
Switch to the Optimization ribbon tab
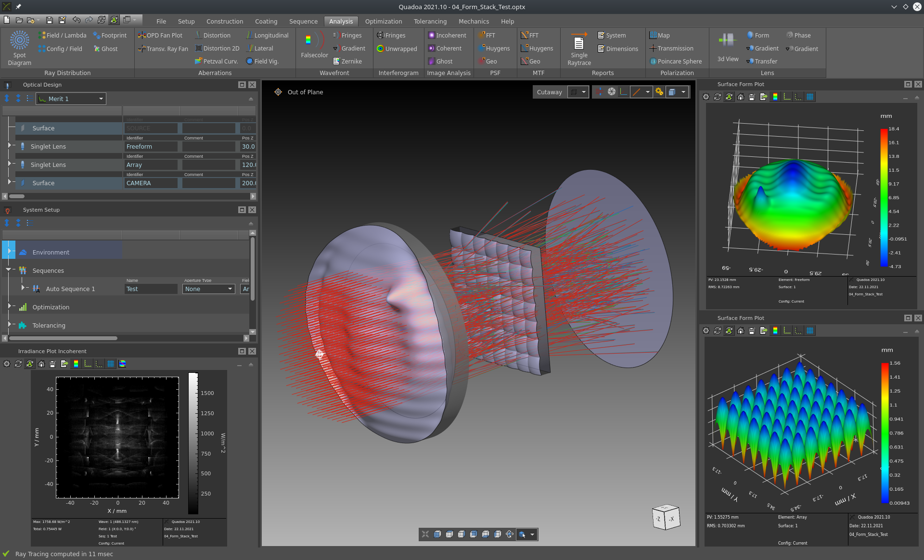coord(384,21)
